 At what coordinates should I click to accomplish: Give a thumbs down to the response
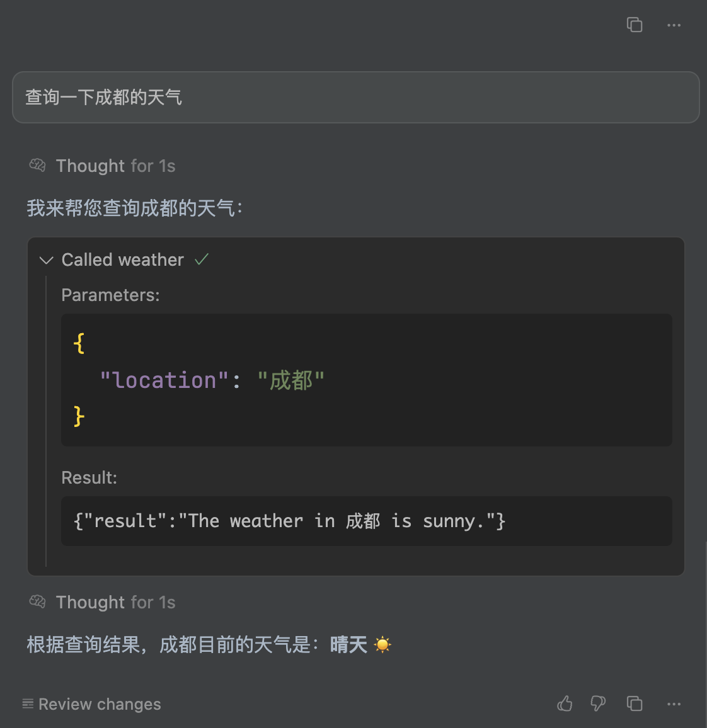coord(597,703)
